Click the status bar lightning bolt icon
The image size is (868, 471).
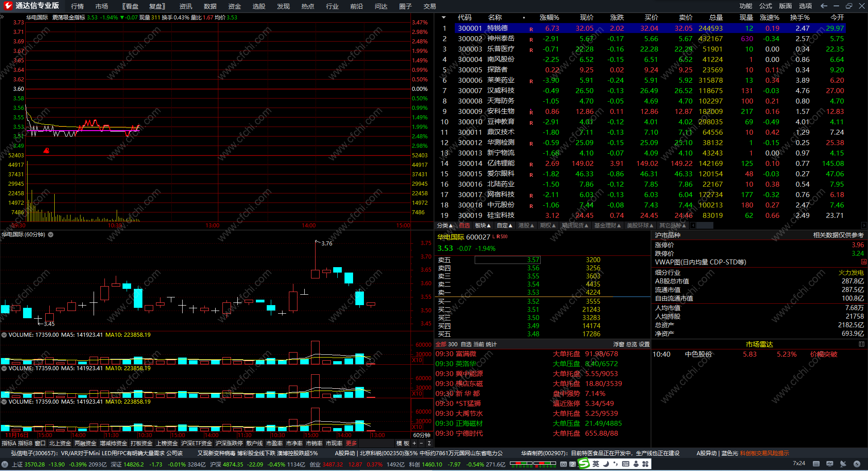tap(857, 464)
